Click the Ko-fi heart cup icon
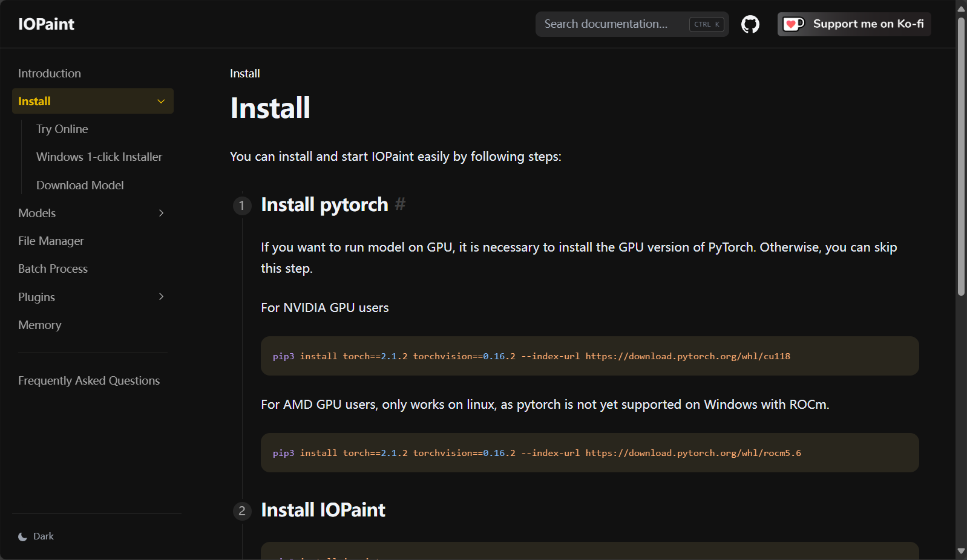 (x=794, y=24)
